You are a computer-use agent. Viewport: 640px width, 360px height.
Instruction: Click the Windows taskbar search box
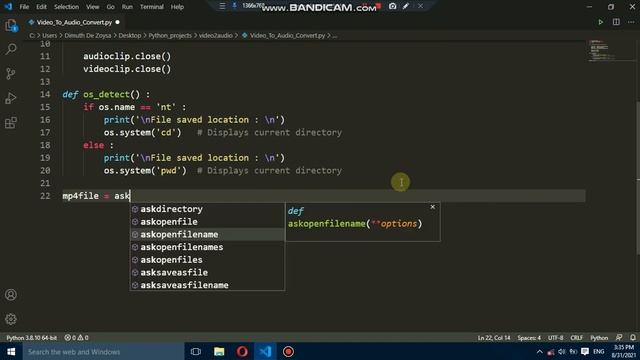point(103,351)
